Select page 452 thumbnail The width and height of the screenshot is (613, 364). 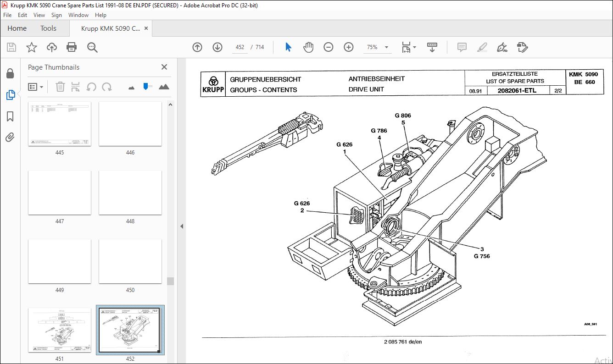pyautogui.click(x=130, y=330)
